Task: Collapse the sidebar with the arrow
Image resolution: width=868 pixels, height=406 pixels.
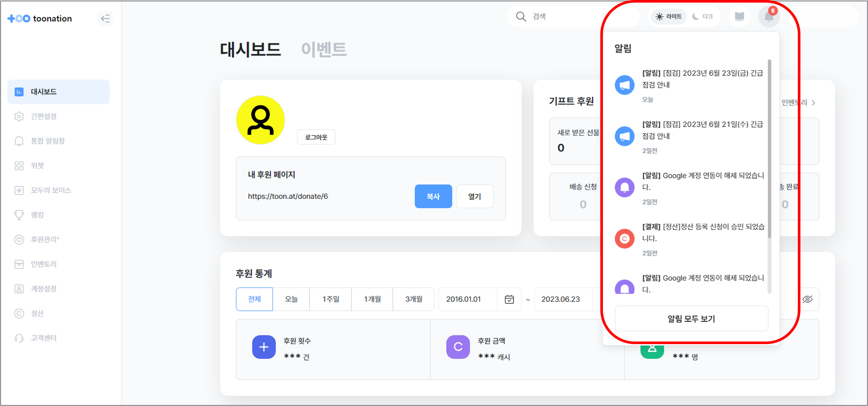Action: pyautogui.click(x=105, y=19)
